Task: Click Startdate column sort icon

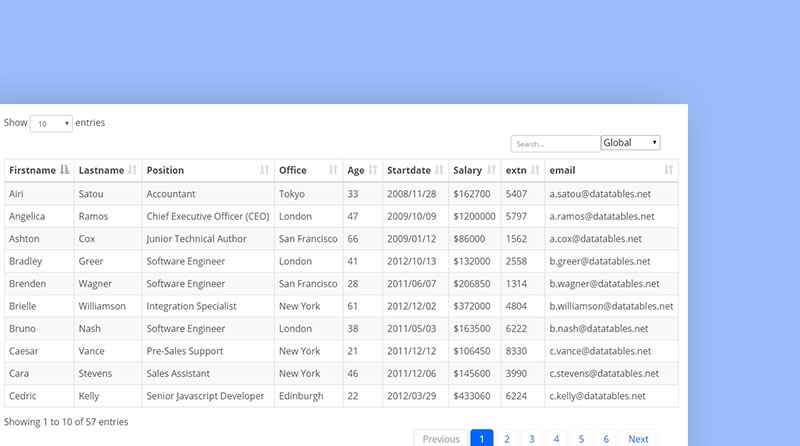Action: [439, 170]
